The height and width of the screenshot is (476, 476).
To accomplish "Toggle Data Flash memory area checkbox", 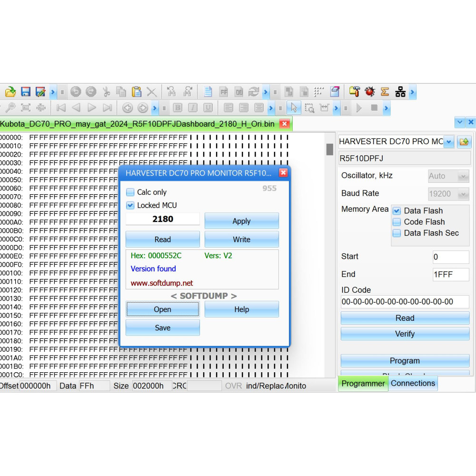I will pyautogui.click(x=397, y=211).
